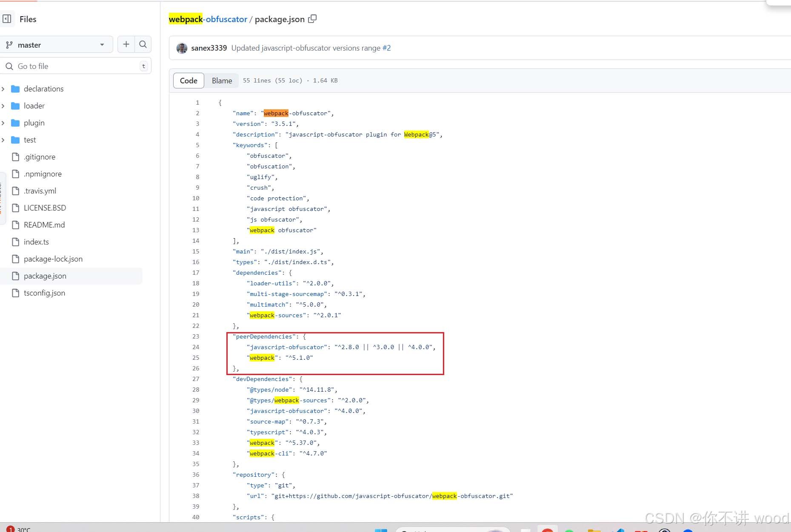791x532 pixels.
Task: Click the loader folder icon
Action: coord(15,106)
